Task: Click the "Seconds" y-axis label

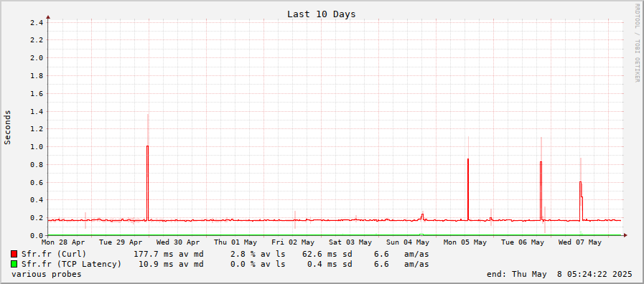Action: 7,127
